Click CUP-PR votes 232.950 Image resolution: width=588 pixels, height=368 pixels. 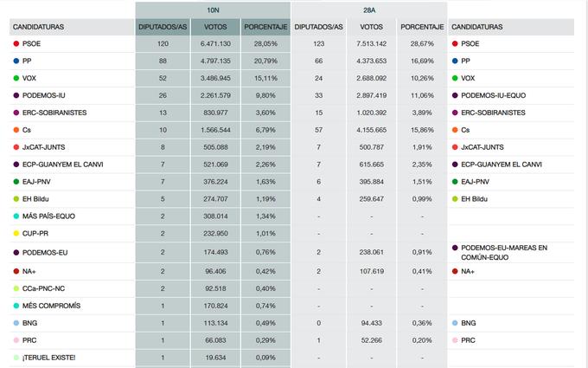(x=215, y=233)
